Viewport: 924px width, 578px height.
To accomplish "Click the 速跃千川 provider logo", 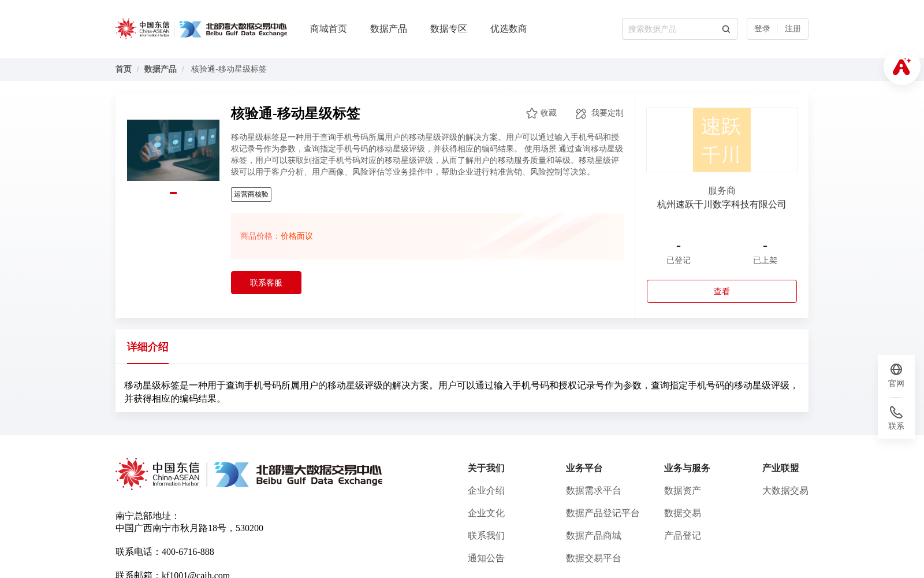I will [722, 140].
